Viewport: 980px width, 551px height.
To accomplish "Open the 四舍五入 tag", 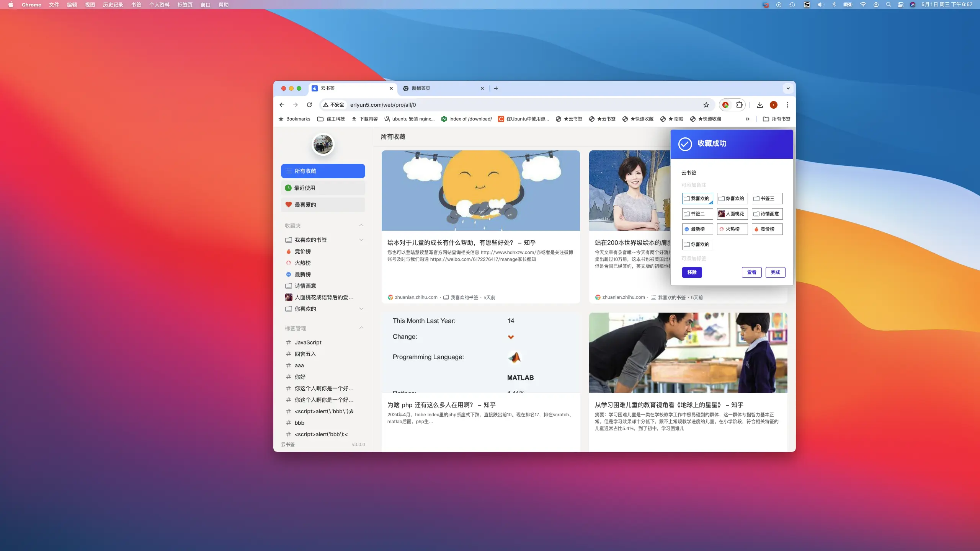I will click(x=305, y=354).
